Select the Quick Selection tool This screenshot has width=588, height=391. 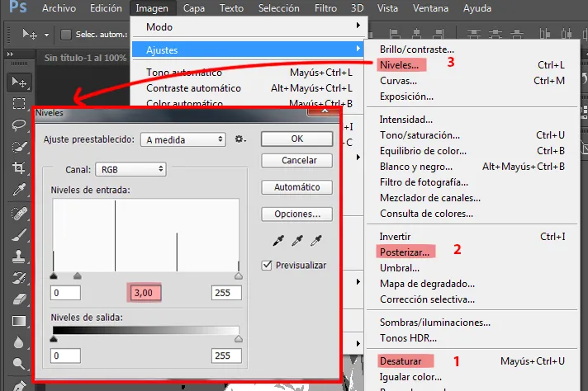click(x=19, y=147)
